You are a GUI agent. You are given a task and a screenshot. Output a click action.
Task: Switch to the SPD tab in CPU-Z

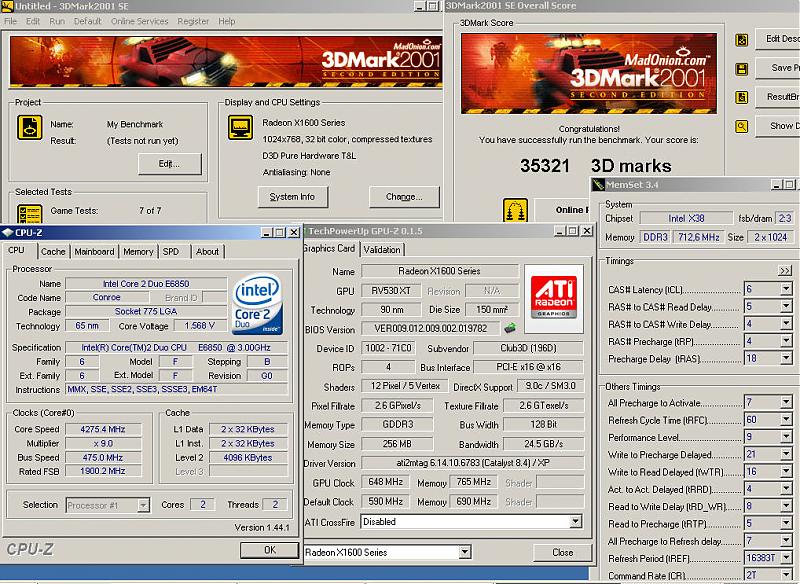171,251
